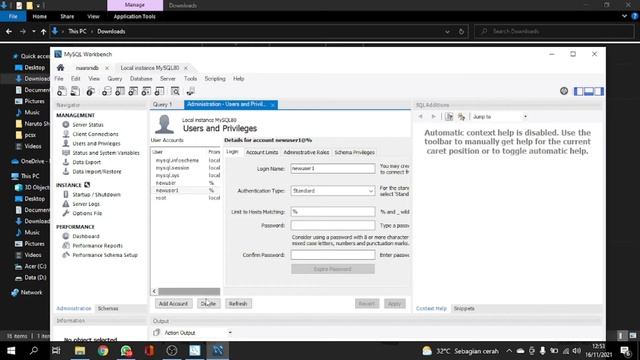Toggle the left sidebar panel visibility
Screen dimensions: 640x360
click(x=578, y=91)
